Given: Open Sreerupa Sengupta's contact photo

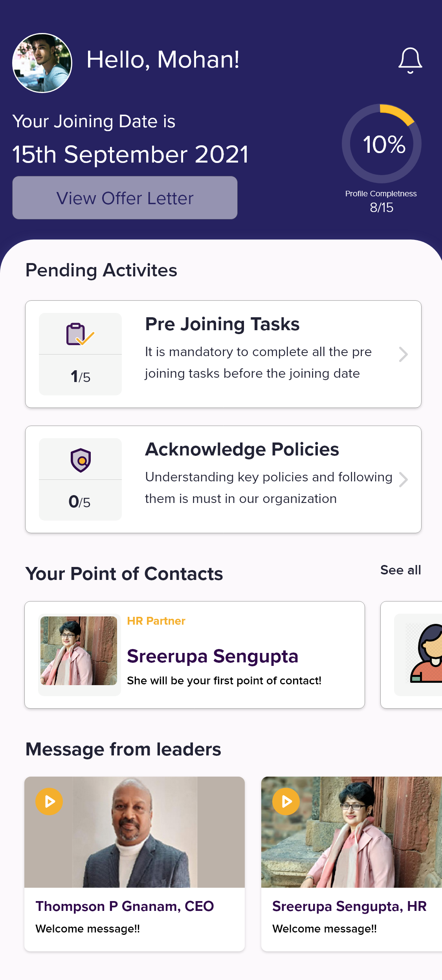Looking at the screenshot, I should pos(79,651).
